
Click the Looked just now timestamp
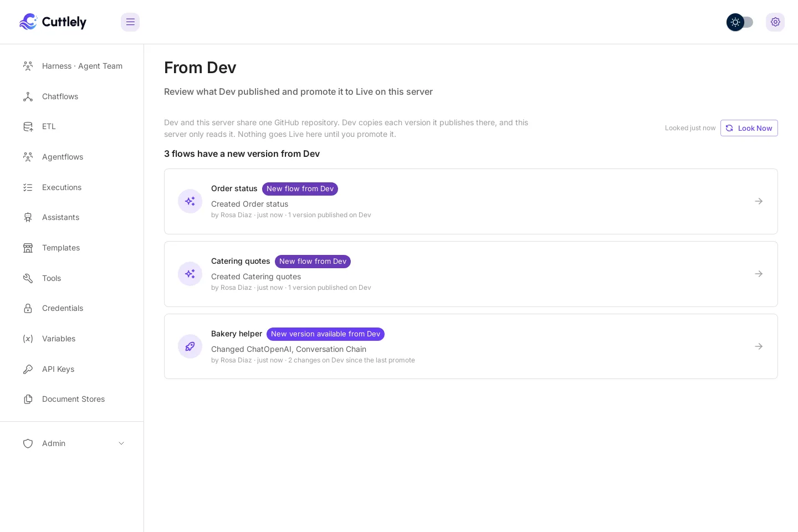(690, 128)
